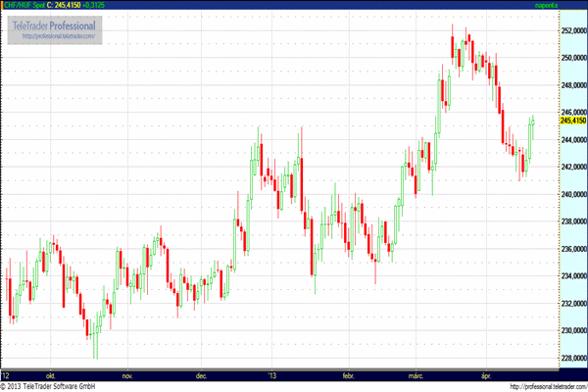Click the '12 year marker on time axis

click(7, 374)
